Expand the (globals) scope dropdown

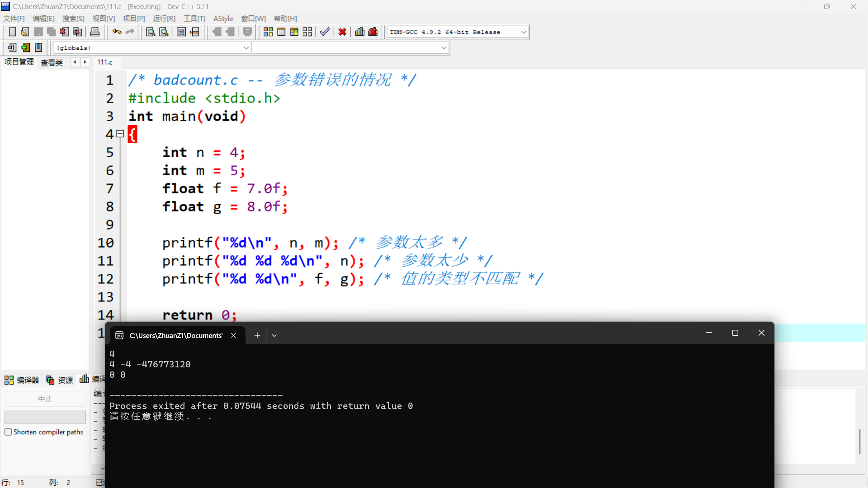[x=246, y=48]
